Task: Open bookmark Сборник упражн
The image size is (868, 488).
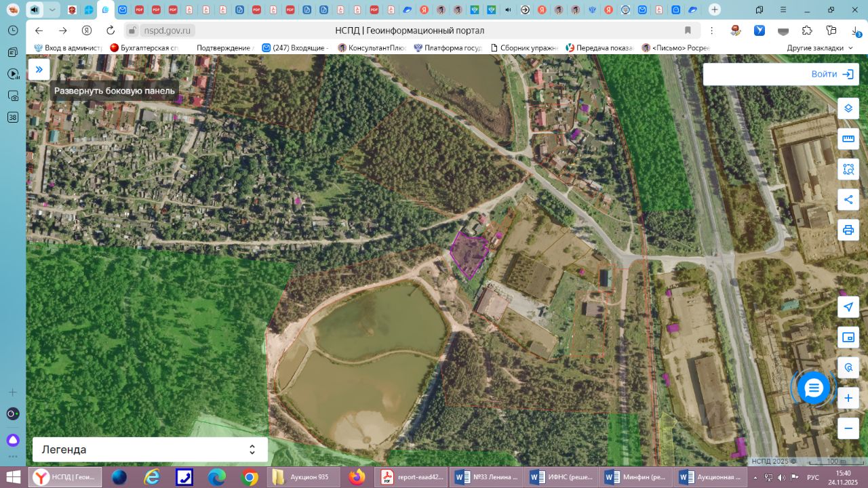Action: coord(524,48)
